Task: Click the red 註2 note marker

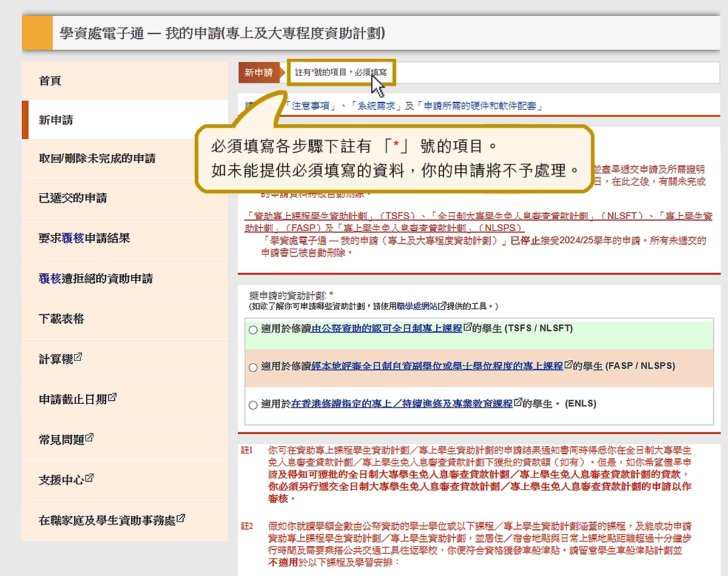Action: click(x=247, y=526)
